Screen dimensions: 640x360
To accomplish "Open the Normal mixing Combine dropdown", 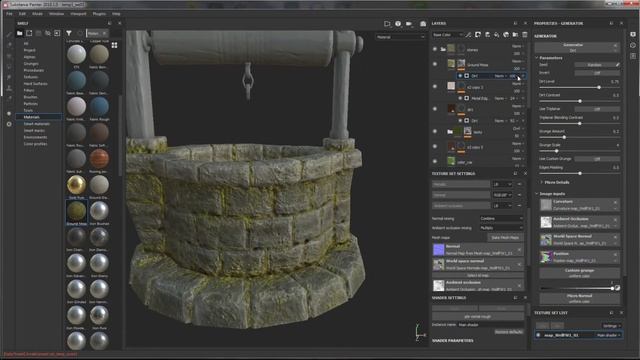I will pos(501,219).
